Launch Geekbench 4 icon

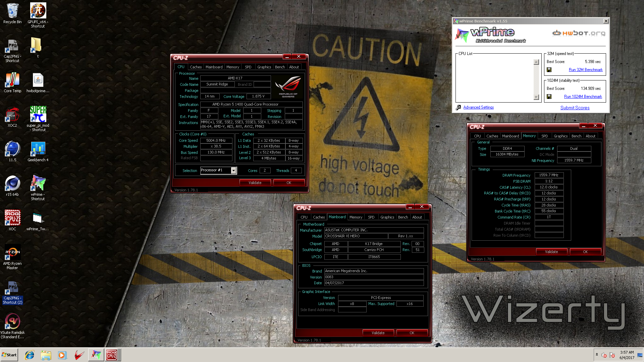click(38, 152)
